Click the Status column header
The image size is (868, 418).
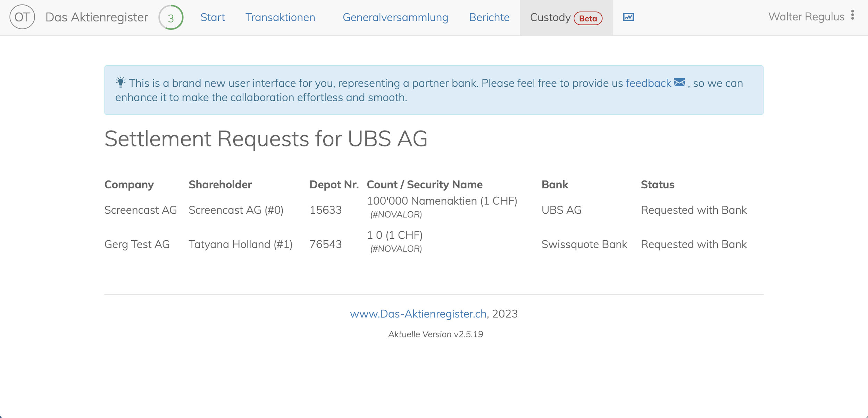[657, 185]
